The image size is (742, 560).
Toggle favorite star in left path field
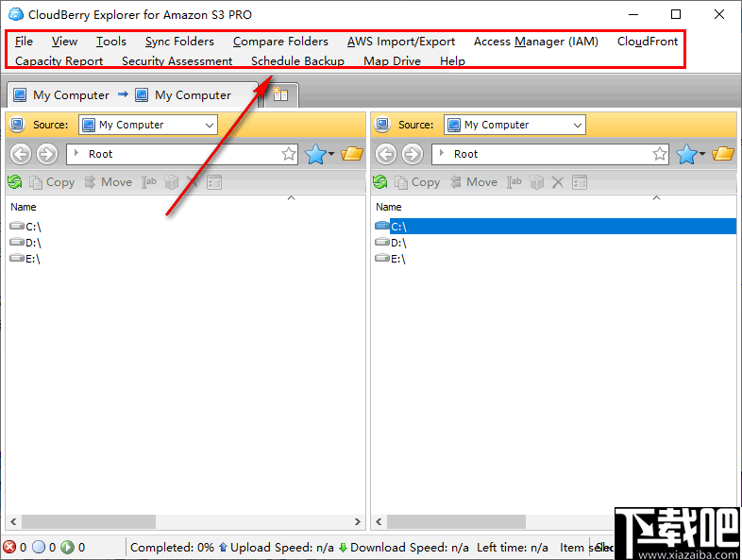[289, 154]
